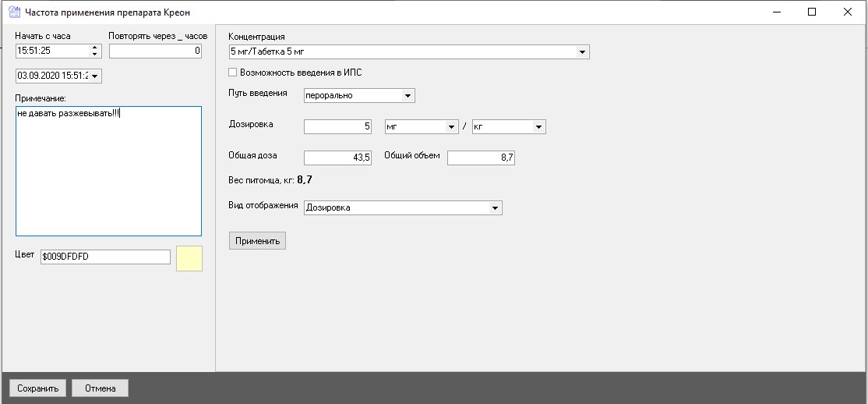Open the 'кг' weight unit dropdown
Image resolution: width=868 pixels, height=404 pixels.
coord(538,127)
